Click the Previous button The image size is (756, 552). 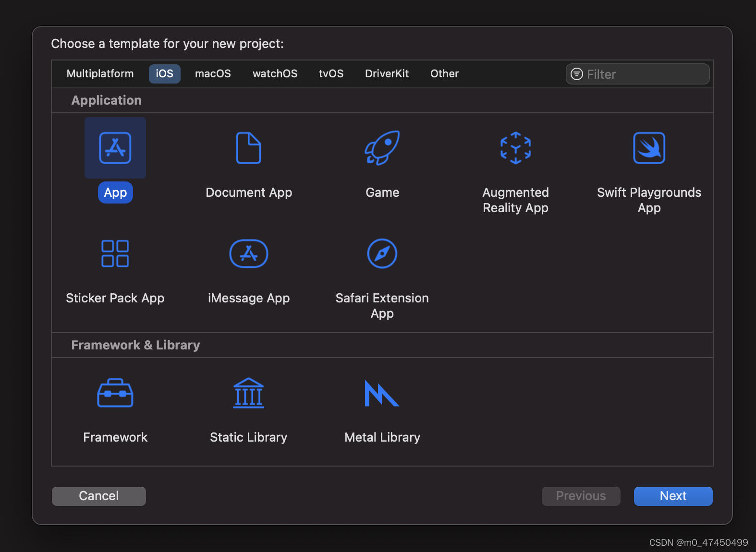pyautogui.click(x=581, y=496)
